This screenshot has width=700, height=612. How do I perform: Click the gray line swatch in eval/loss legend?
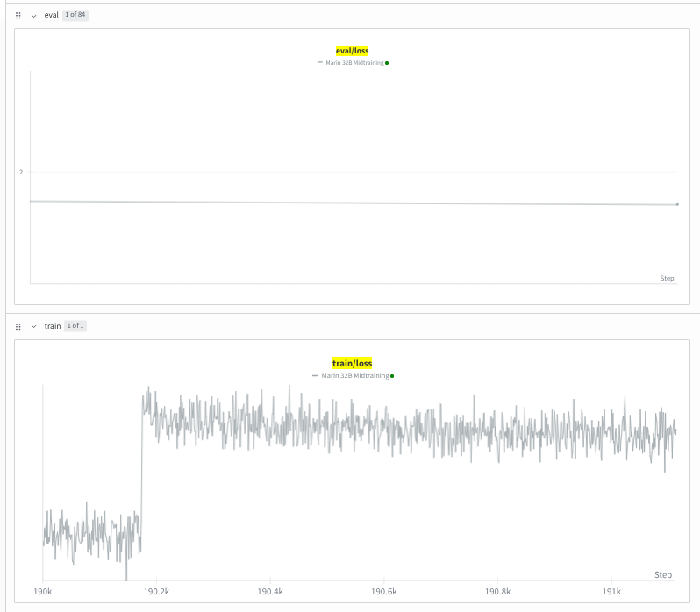pos(320,63)
